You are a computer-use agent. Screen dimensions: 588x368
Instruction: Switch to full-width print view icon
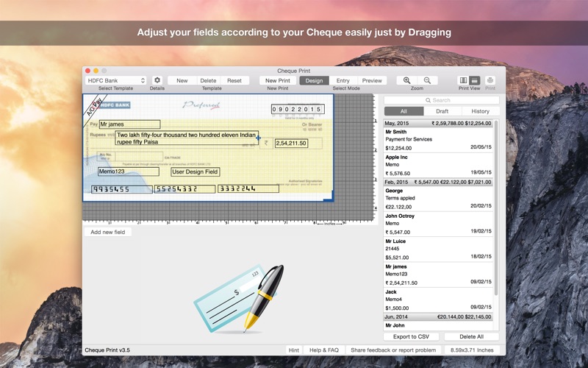475,80
